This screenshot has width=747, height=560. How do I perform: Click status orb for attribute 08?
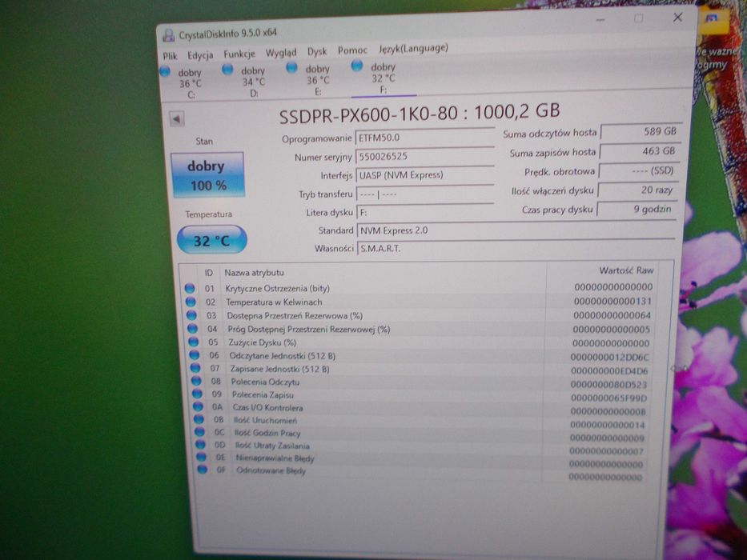coord(196,381)
